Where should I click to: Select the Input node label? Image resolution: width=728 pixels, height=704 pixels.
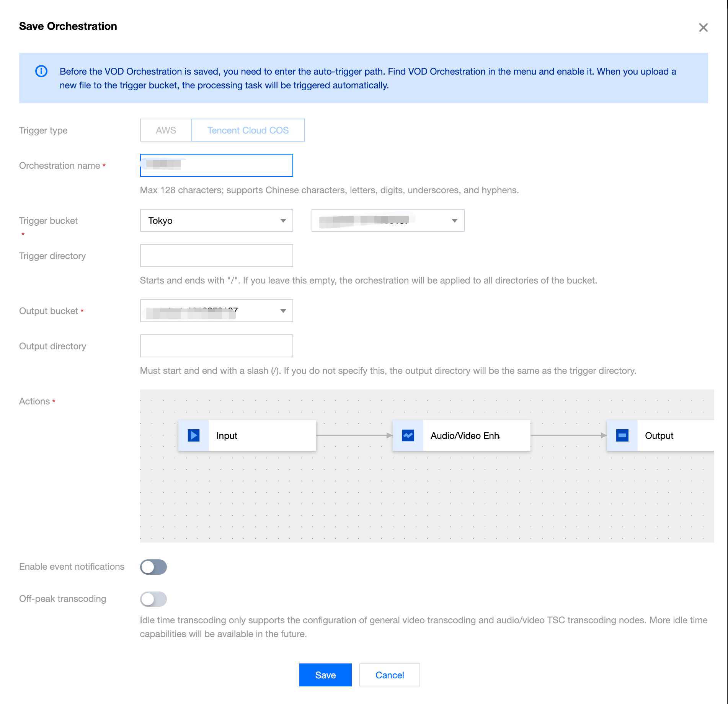(x=227, y=436)
